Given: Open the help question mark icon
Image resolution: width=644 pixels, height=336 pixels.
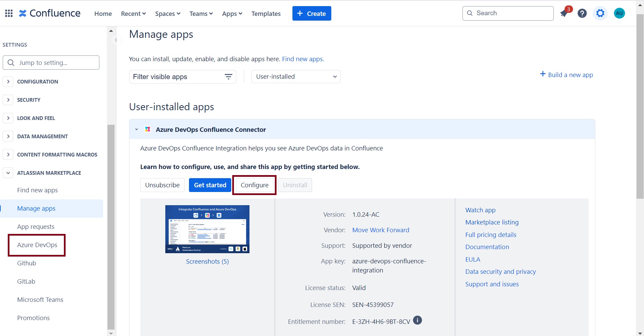Looking at the screenshot, I should click(x=582, y=13).
